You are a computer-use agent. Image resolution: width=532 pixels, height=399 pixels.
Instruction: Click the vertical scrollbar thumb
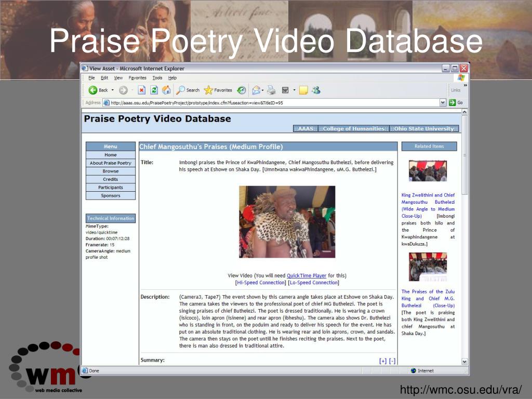(464, 155)
